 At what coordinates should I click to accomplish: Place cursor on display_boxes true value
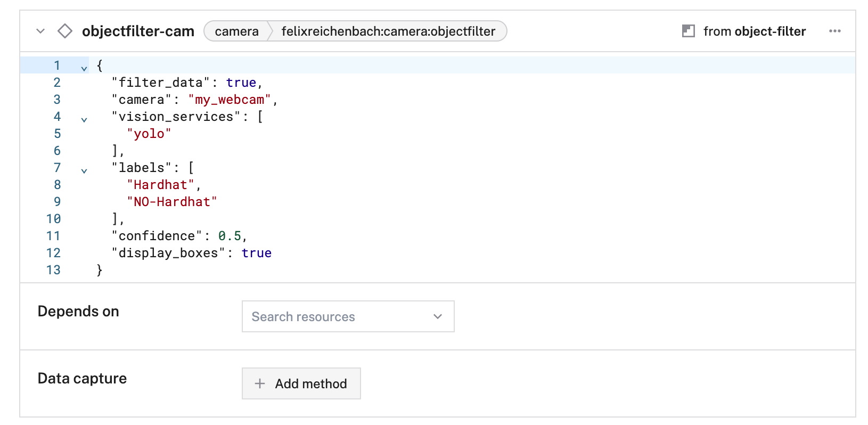tap(256, 253)
